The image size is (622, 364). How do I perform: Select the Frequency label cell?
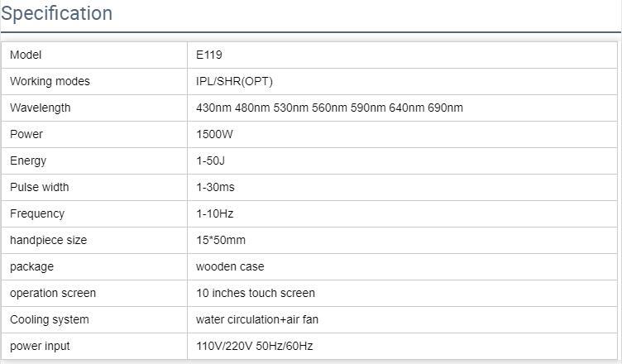(37, 213)
